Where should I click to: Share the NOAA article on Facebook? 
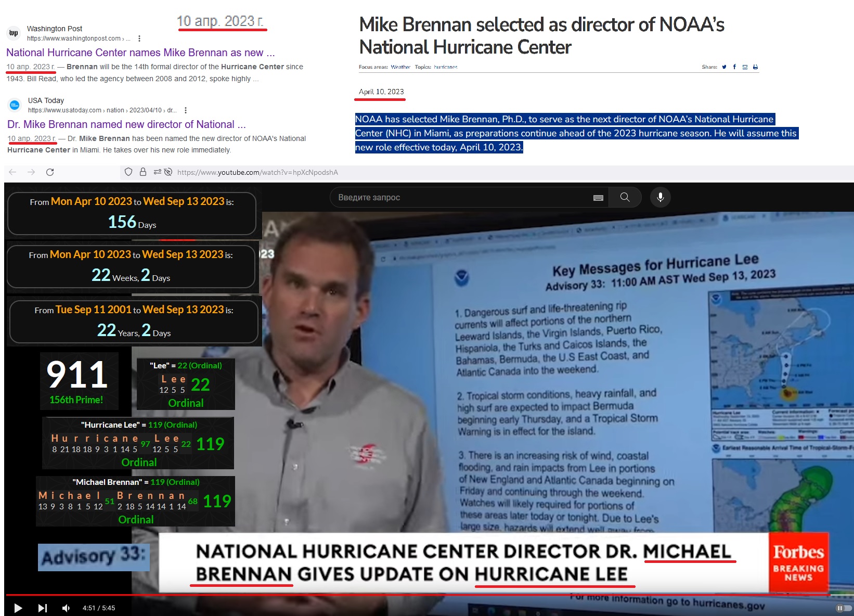pos(734,67)
